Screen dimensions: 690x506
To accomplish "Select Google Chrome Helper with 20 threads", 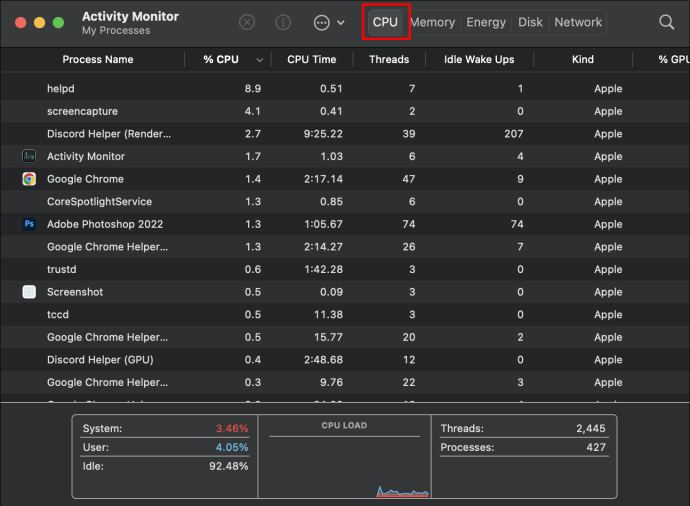I will (x=345, y=337).
